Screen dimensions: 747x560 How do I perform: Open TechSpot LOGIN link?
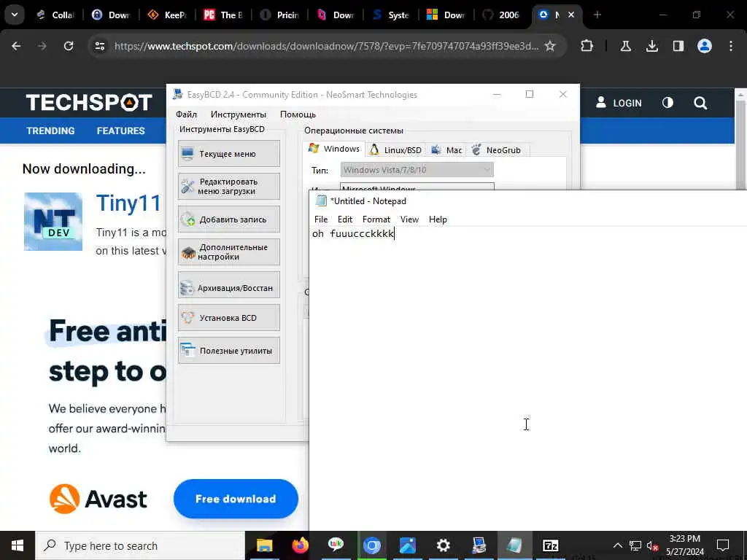[x=619, y=103]
